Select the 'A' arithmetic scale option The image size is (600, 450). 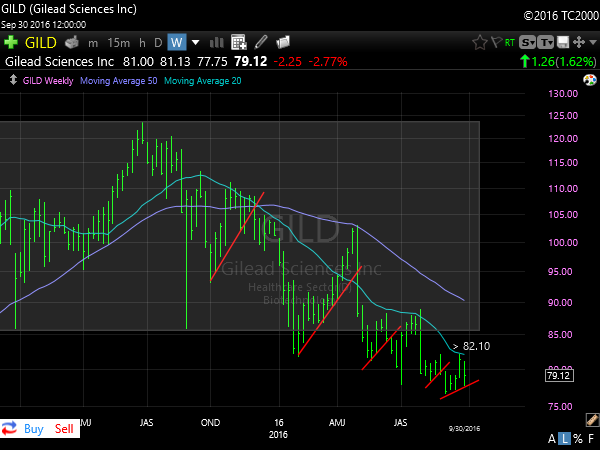[552, 439]
